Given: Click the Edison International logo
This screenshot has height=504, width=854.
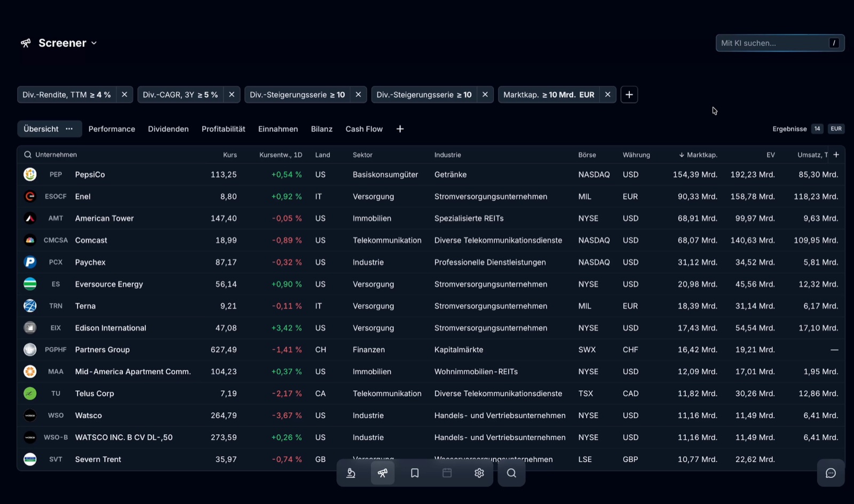Looking at the screenshot, I should 30,327.
